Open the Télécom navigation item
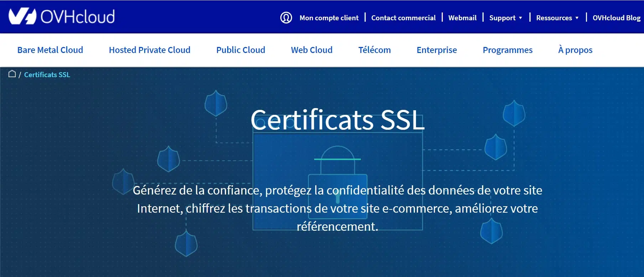Image resolution: width=644 pixels, height=277 pixels. point(374,50)
